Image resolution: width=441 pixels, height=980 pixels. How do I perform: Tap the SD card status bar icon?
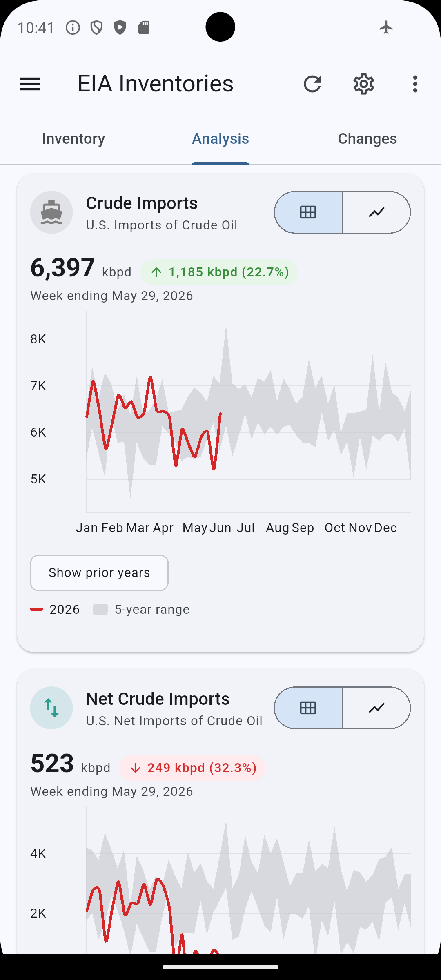click(144, 27)
